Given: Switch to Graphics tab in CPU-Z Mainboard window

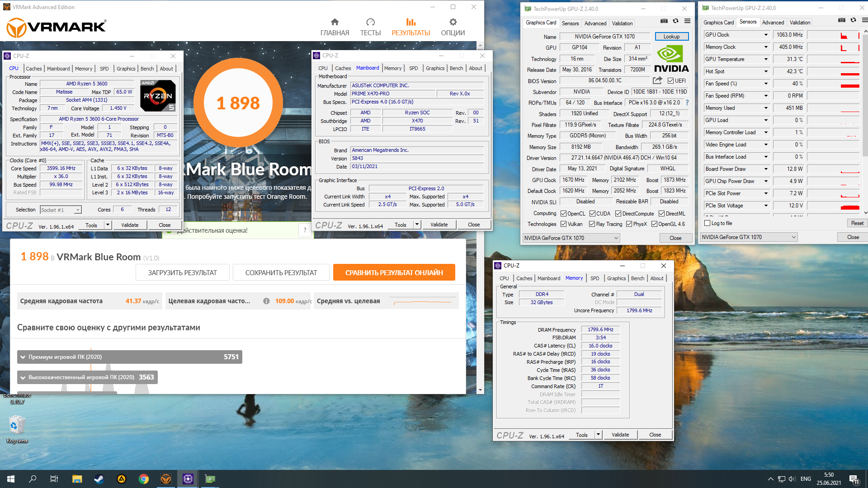Looking at the screenshot, I should coord(435,68).
